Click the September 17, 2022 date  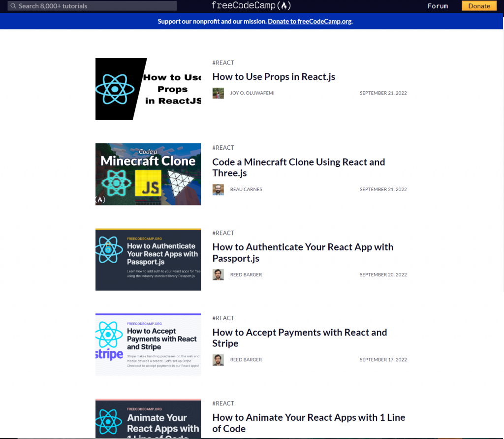tap(383, 360)
